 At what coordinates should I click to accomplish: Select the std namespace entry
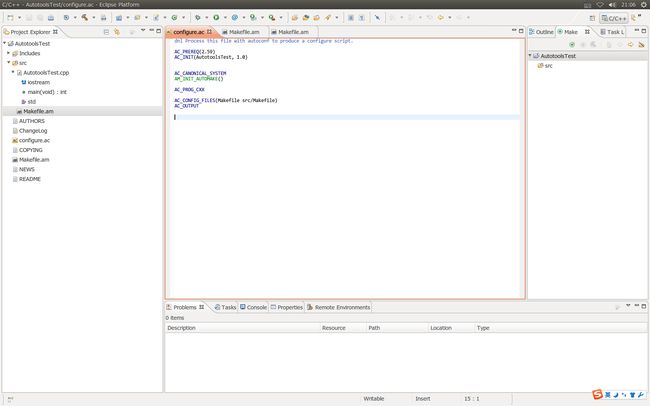pyautogui.click(x=32, y=102)
